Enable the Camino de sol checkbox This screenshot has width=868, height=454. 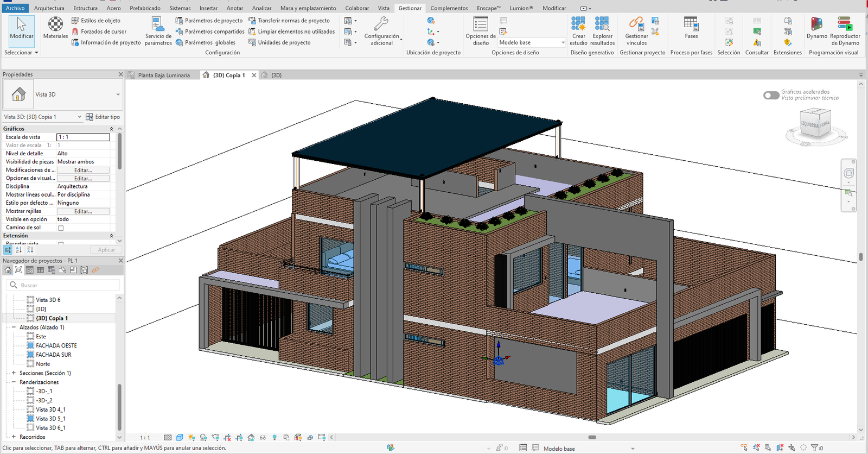61,228
